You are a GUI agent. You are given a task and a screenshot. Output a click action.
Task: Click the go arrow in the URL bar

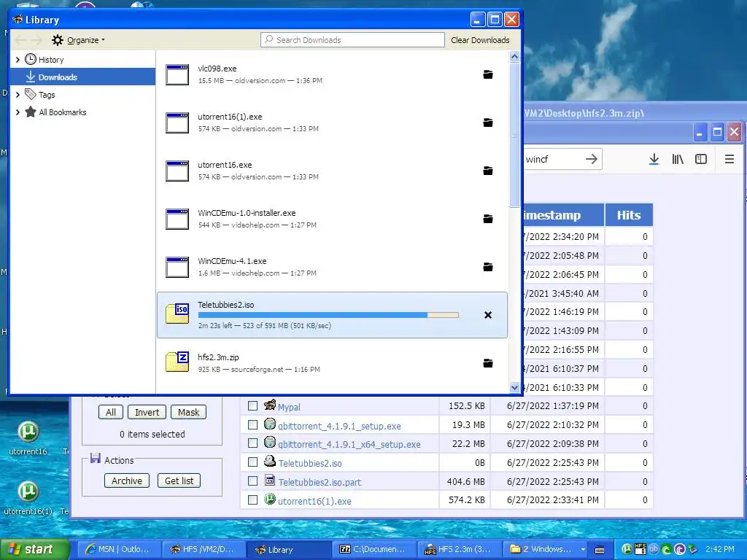(x=591, y=159)
